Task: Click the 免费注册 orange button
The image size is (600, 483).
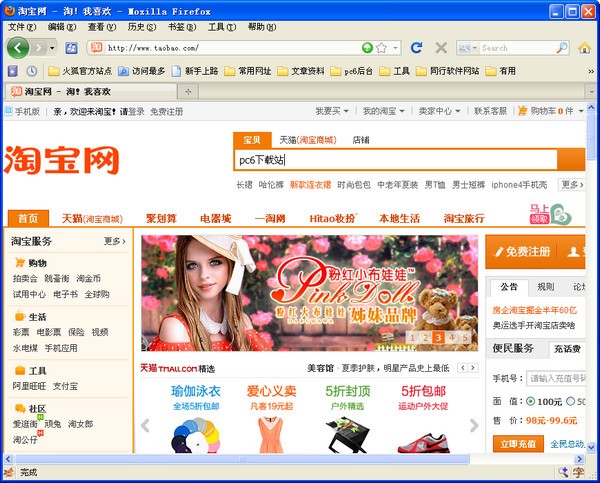Action: click(x=522, y=251)
